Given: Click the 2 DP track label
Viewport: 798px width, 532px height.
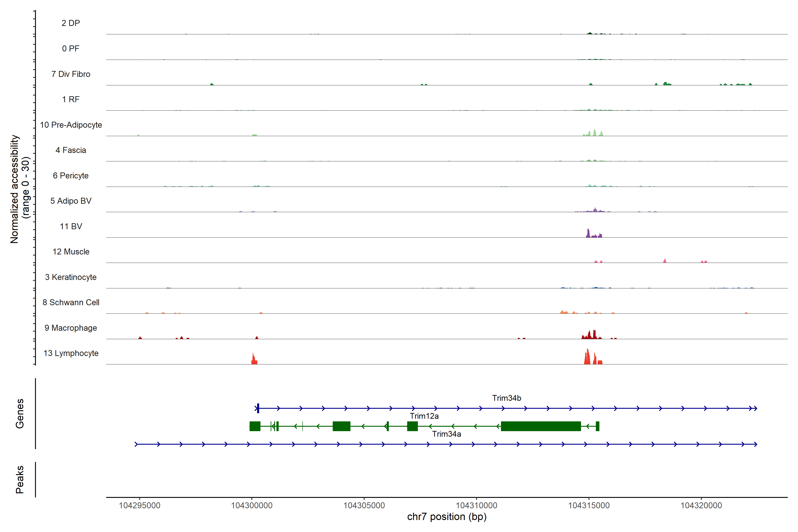Looking at the screenshot, I should (x=70, y=23).
